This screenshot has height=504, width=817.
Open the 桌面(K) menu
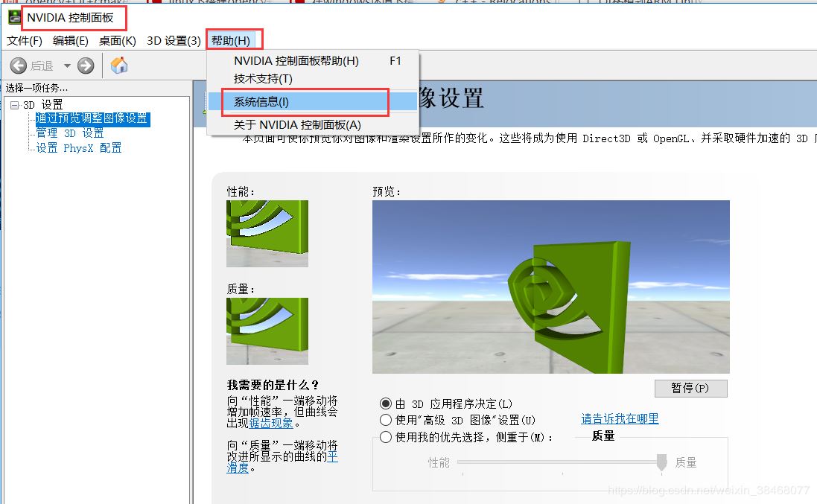point(117,41)
